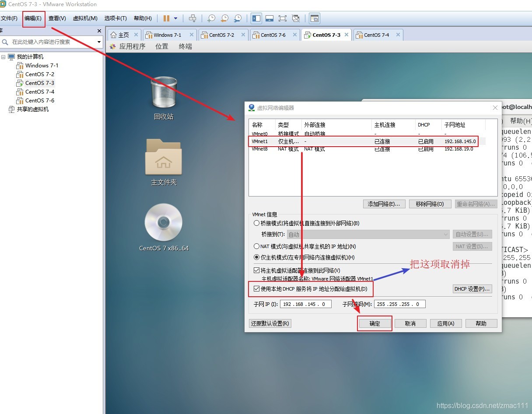Collapse the 我的计算机 tree node
Image resolution: width=532 pixels, height=414 pixels.
pyautogui.click(x=3, y=57)
